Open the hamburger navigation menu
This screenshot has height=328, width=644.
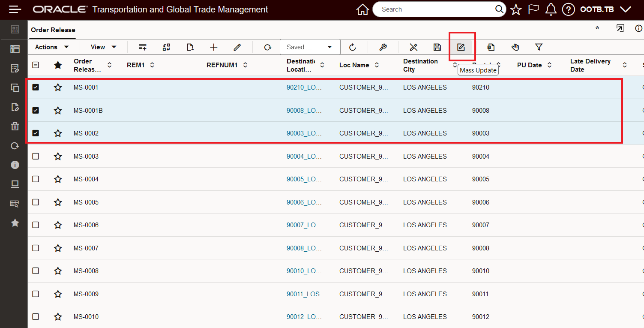pyautogui.click(x=15, y=9)
